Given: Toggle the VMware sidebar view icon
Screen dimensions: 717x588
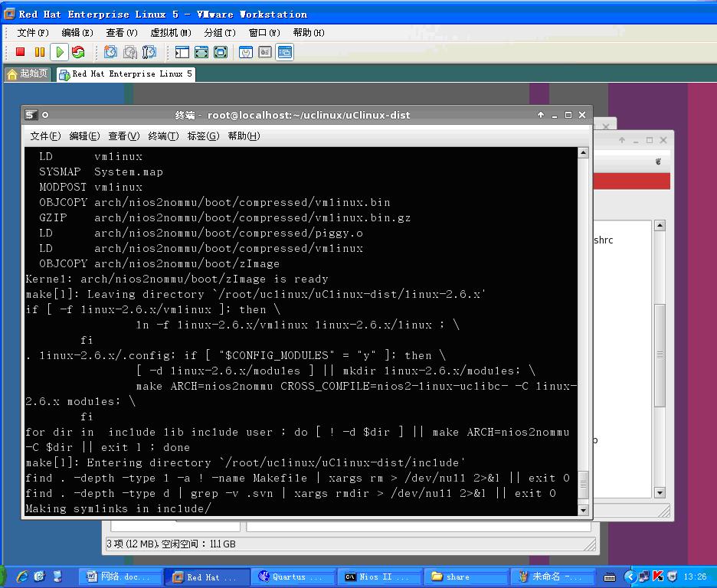Looking at the screenshot, I should (182, 52).
